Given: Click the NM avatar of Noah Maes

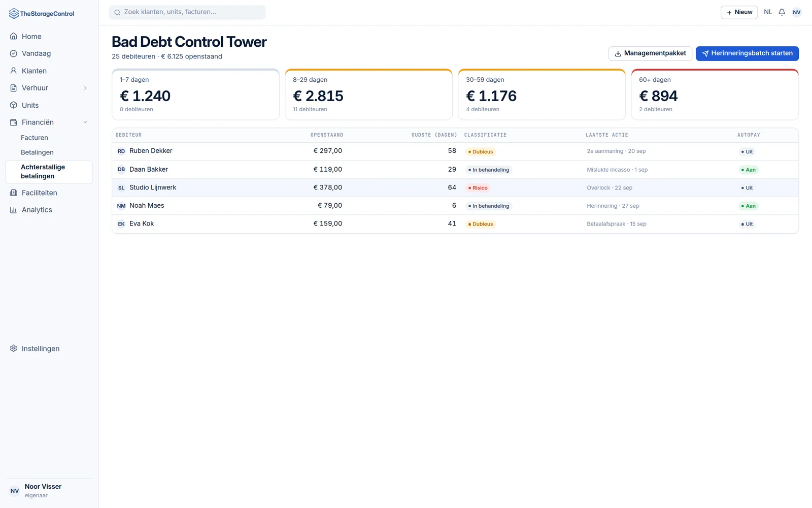Looking at the screenshot, I should tap(121, 206).
